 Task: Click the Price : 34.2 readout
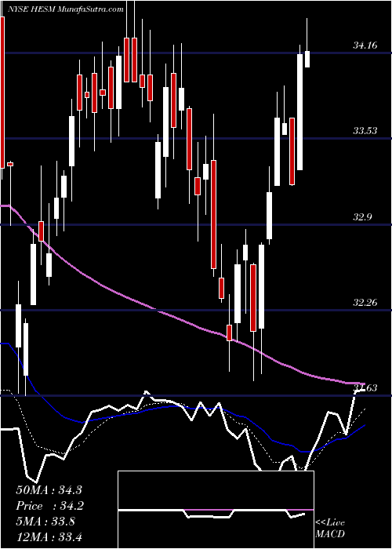49,506
